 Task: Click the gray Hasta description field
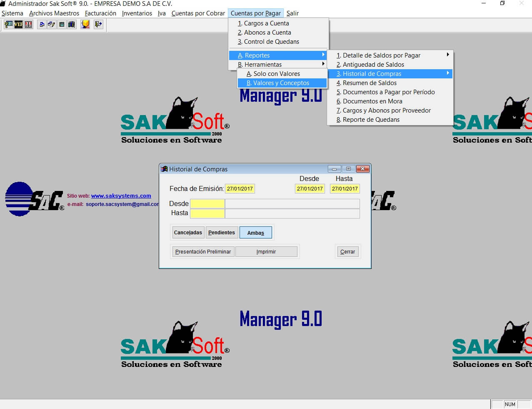(292, 213)
